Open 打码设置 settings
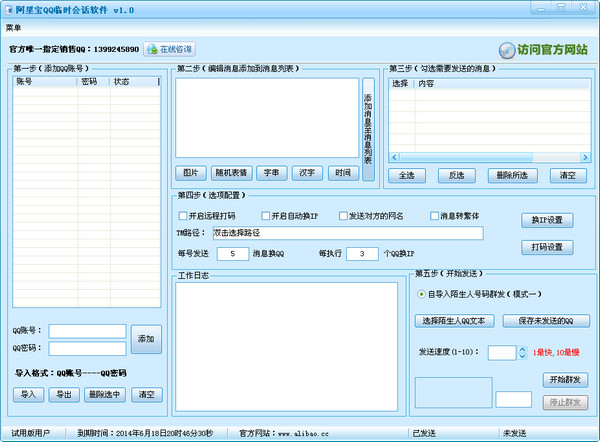The image size is (600, 442). click(x=547, y=248)
